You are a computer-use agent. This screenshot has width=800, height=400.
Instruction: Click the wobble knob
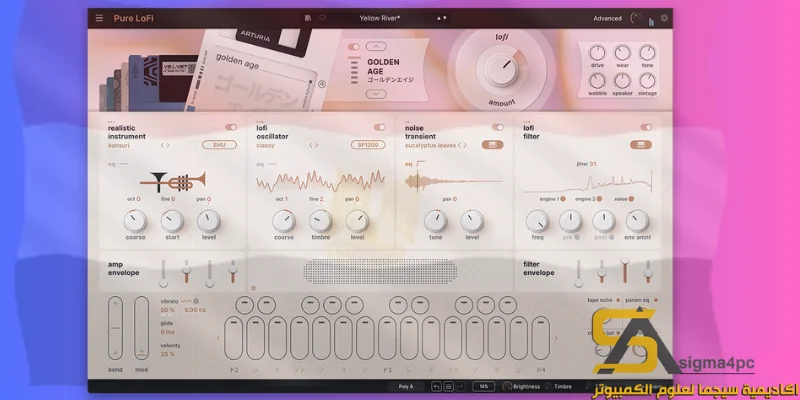tap(597, 81)
